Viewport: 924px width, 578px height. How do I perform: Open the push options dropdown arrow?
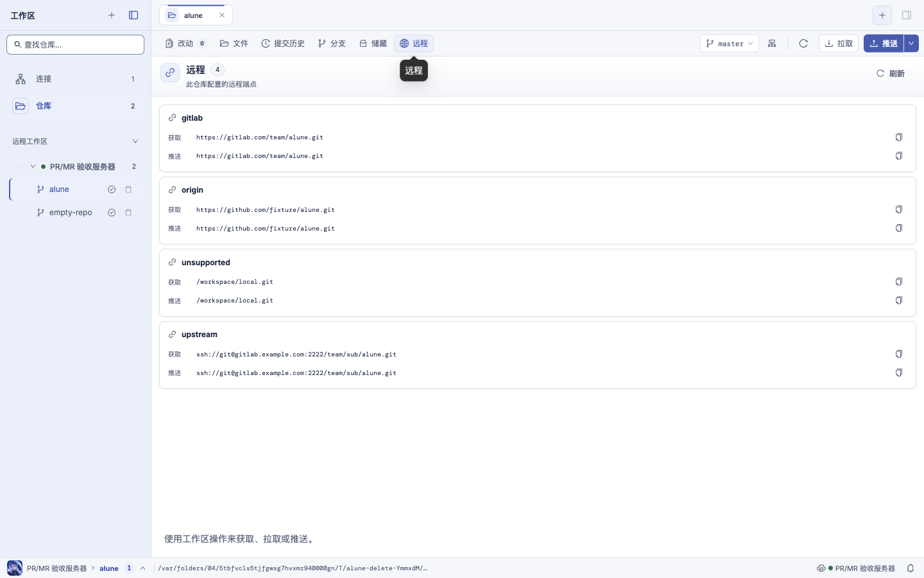(911, 44)
